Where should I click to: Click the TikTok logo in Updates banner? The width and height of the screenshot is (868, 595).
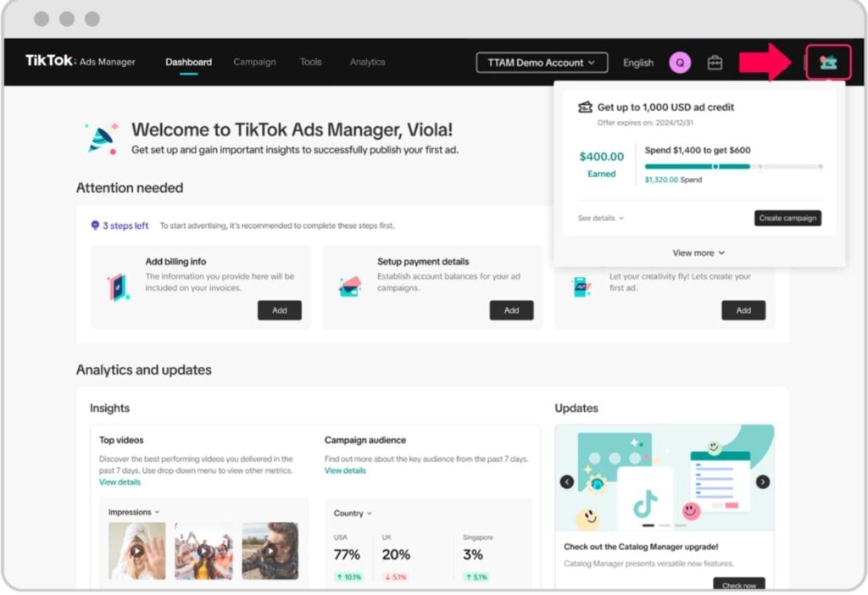[645, 502]
